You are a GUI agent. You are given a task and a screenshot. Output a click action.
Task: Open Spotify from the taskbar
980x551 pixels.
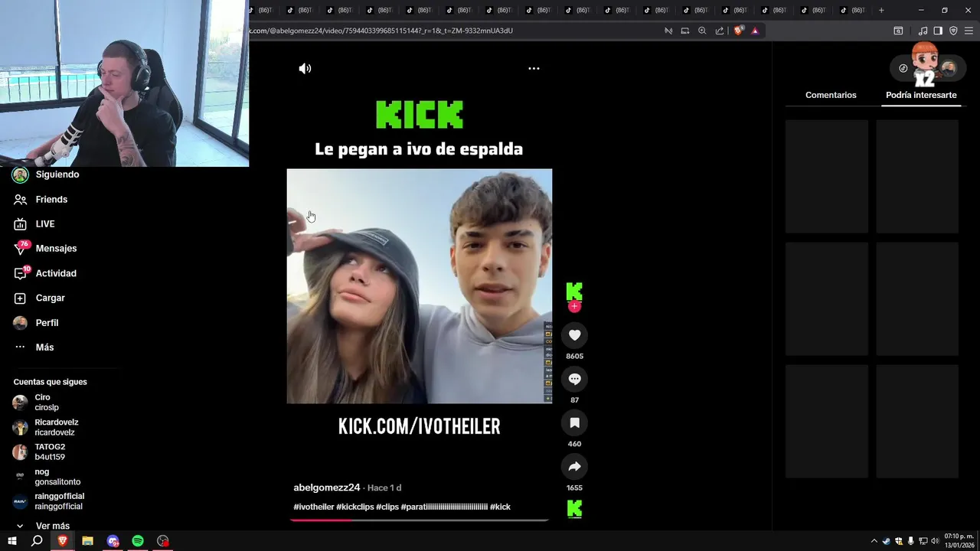(138, 541)
